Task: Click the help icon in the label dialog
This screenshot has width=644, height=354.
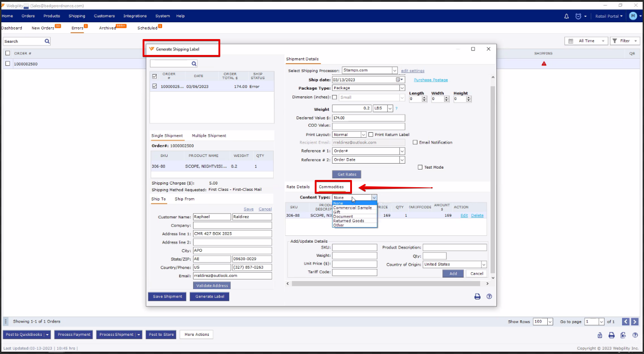Action: pyautogui.click(x=489, y=296)
